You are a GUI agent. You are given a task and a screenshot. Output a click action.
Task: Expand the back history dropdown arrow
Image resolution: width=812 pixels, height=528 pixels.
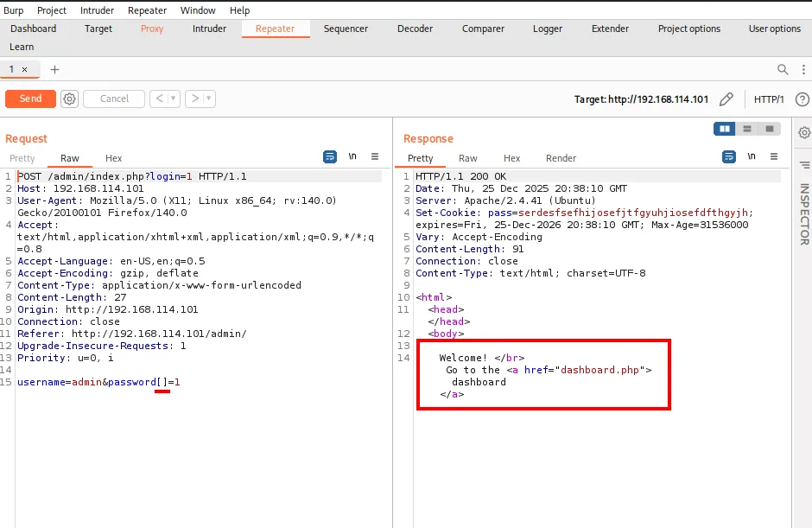click(174, 99)
